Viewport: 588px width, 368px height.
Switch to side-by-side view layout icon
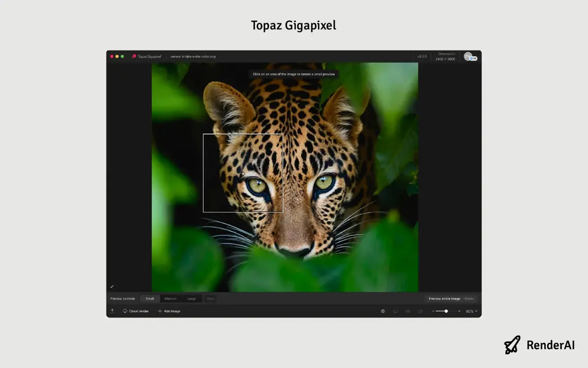(x=408, y=311)
